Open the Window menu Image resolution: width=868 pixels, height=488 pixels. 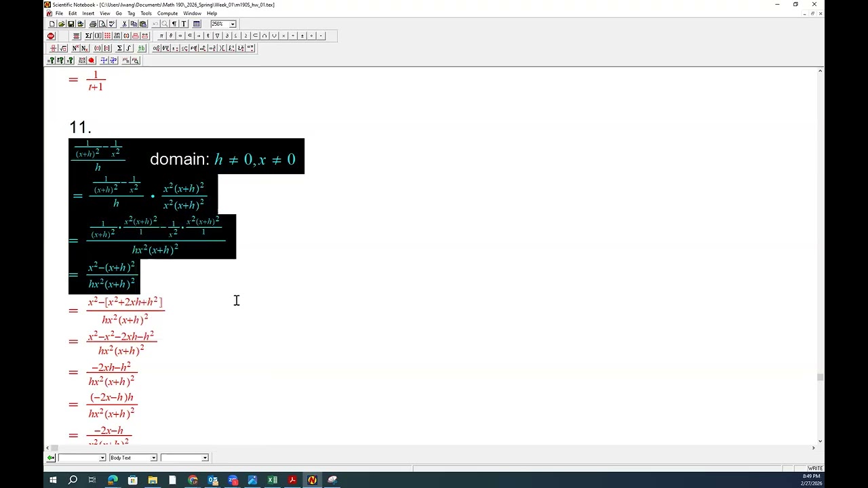(x=192, y=14)
